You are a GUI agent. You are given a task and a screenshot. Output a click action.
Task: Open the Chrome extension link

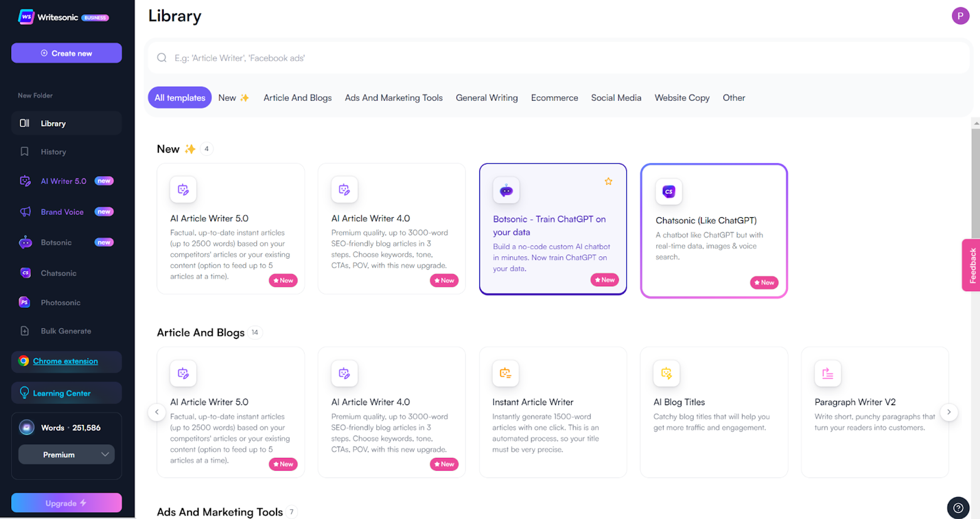click(65, 361)
